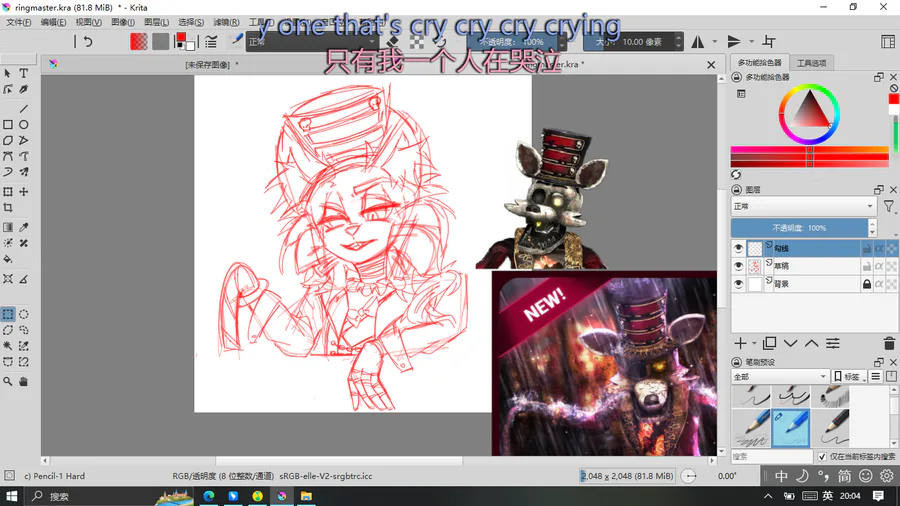Select the Text tool in the toolbox
This screenshot has width=900, height=506.
click(x=24, y=73)
